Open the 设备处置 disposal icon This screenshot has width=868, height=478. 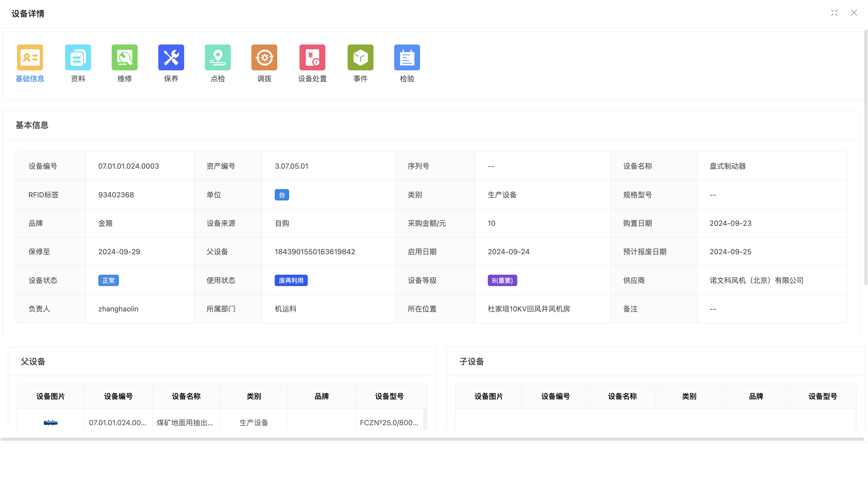pyautogui.click(x=312, y=57)
